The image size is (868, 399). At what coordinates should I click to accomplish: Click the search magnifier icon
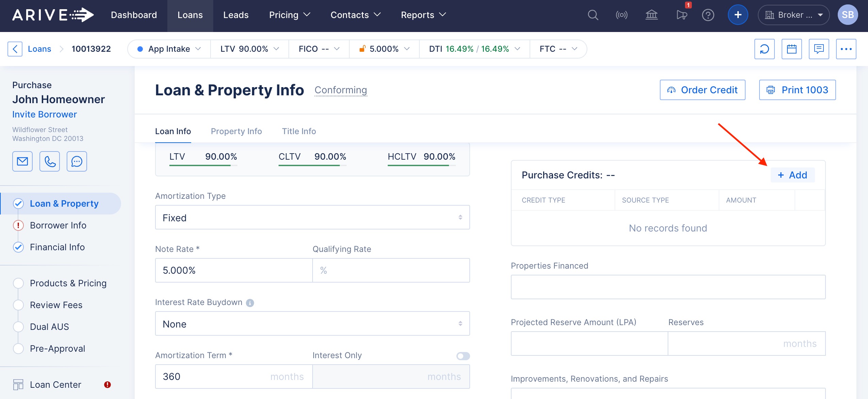593,15
